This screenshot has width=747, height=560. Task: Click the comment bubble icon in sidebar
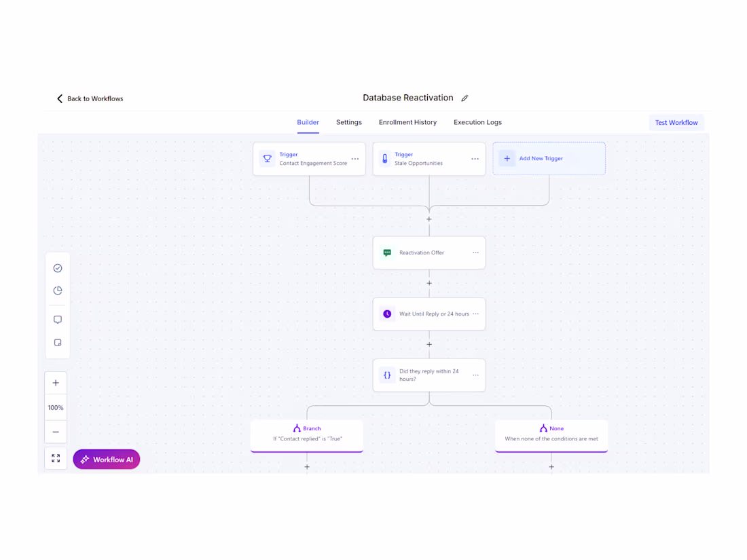click(57, 319)
